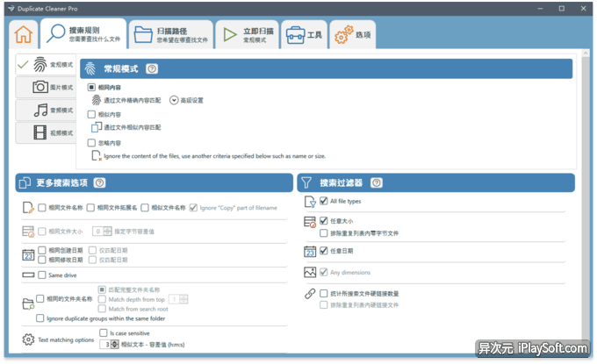Open the Home tab house icon
The width and height of the screenshot is (597, 364).
point(23,34)
